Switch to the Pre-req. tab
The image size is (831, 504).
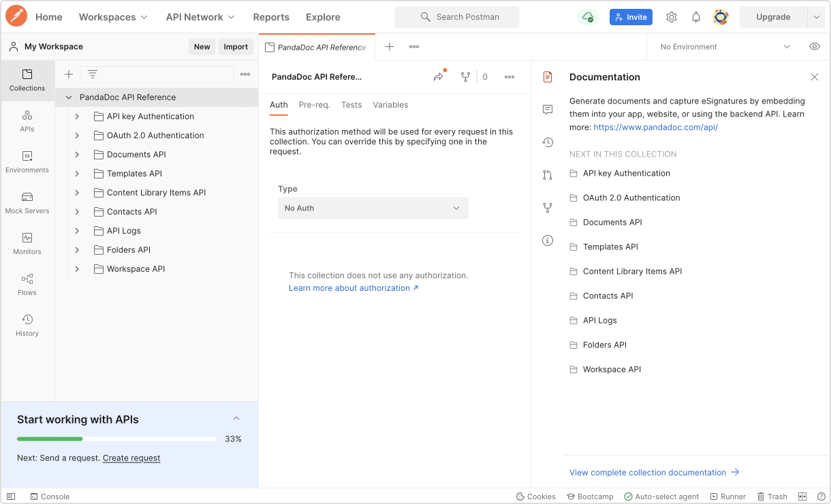314,105
